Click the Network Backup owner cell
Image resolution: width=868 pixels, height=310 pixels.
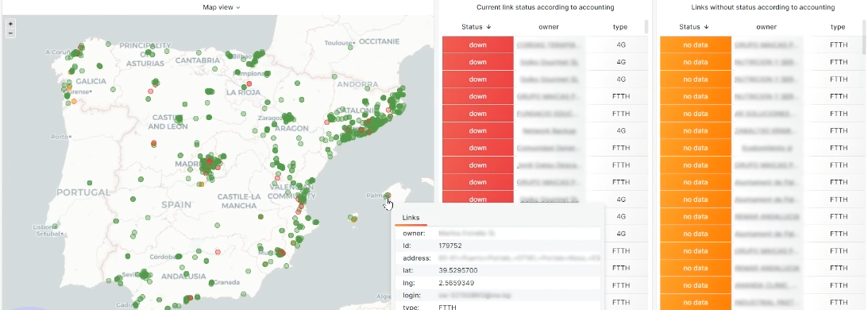tap(550, 131)
